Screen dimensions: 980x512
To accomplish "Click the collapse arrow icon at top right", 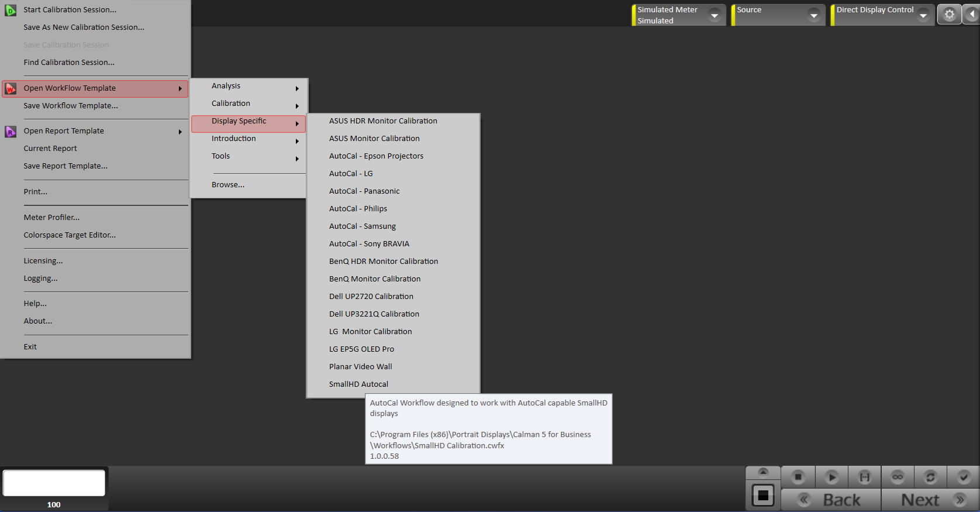I will click(972, 14).
